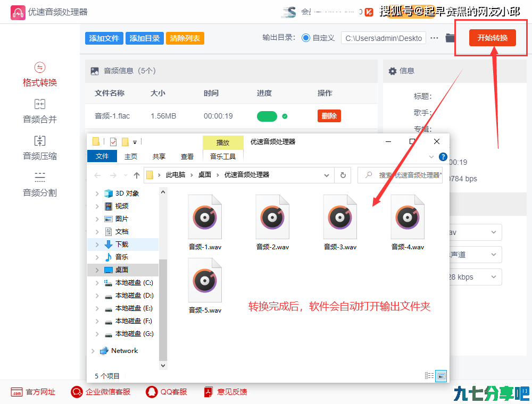Click the 添加目录 add folder button

tap(145, 38)
